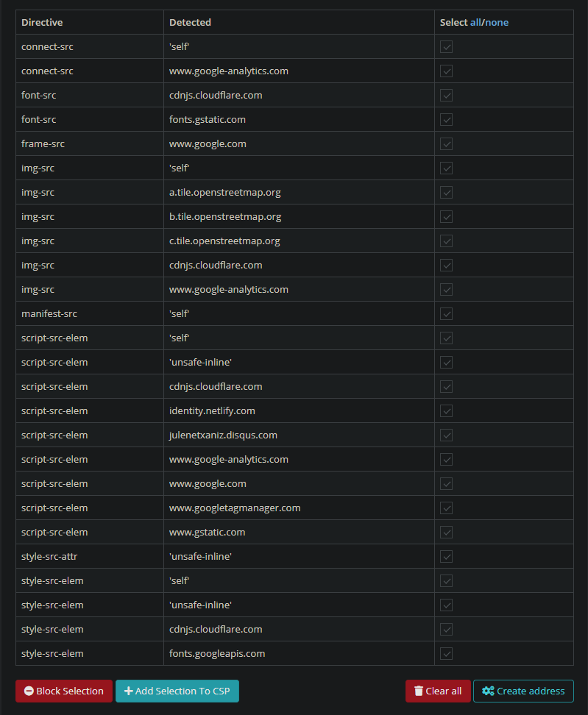
Task: Uncheck the manifest-src 'self' checkbox
Action: [x=446, y=313]
